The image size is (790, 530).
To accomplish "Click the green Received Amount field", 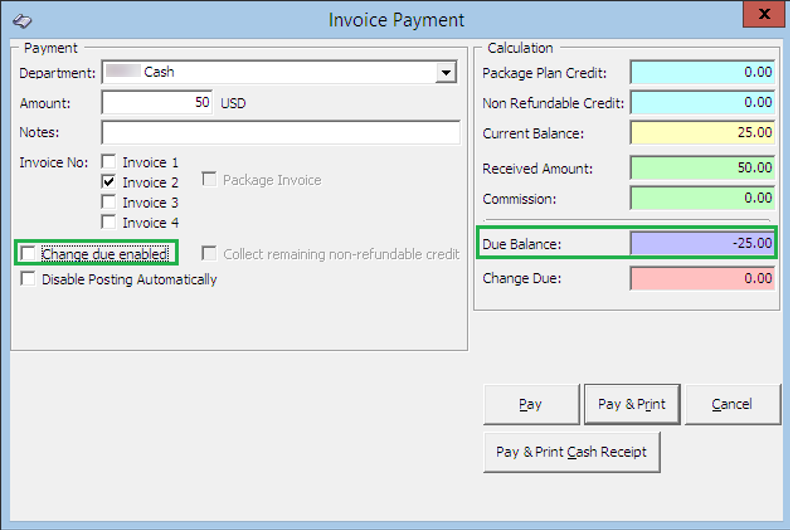I will pos(702,168).
